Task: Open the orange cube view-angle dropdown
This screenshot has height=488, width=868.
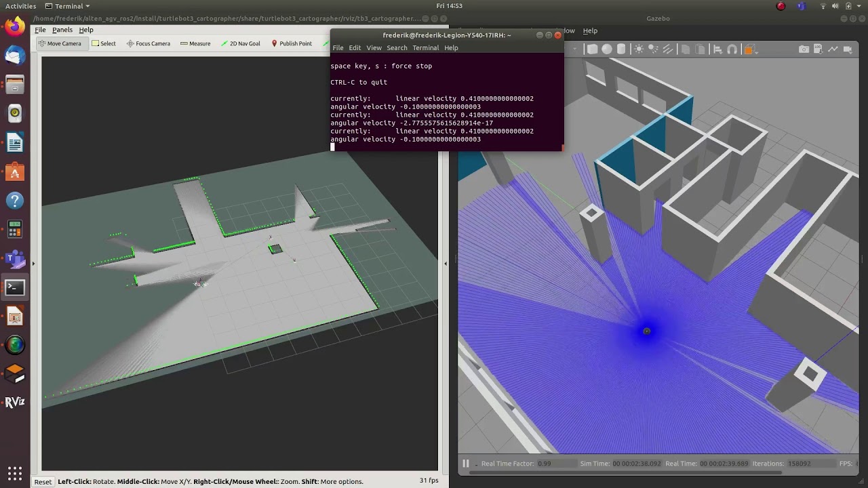Action: coord(749,49)
